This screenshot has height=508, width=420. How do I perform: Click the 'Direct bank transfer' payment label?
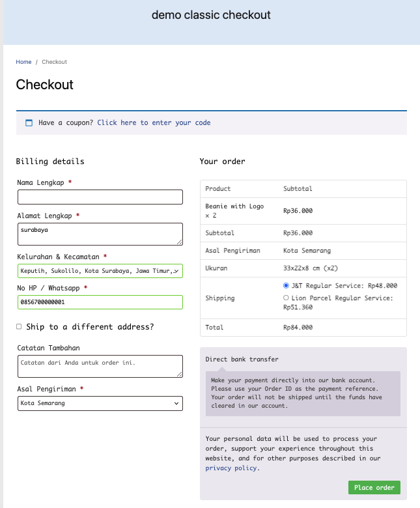[242, 360]
